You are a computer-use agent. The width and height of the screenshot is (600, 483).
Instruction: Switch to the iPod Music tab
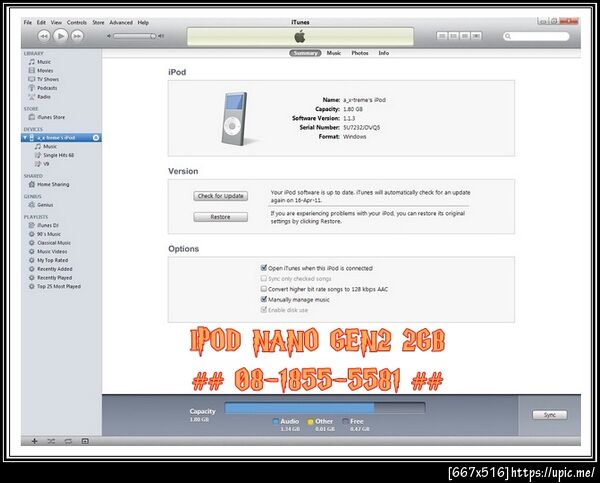tap(334, 53)
